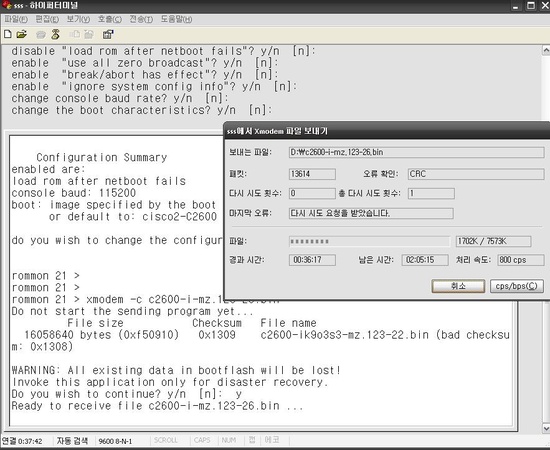
Task: Click the 처리 속도 800 cps field
Action: tap(521, 260)
